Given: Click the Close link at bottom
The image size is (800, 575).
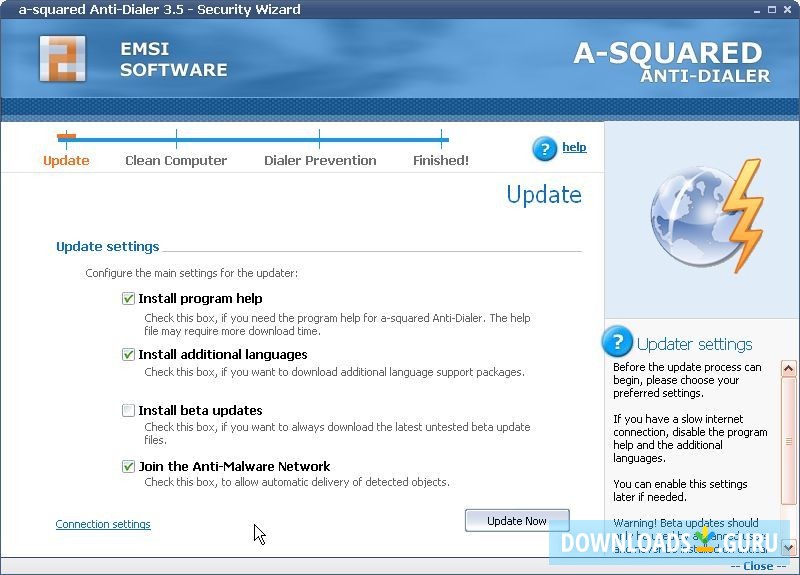Looking at the screenshot, I should point(758,566).
